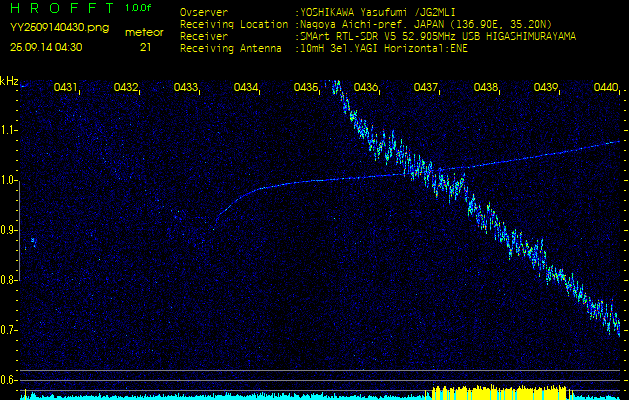Select the 1.0 frequency axis label

pos(9,180)
